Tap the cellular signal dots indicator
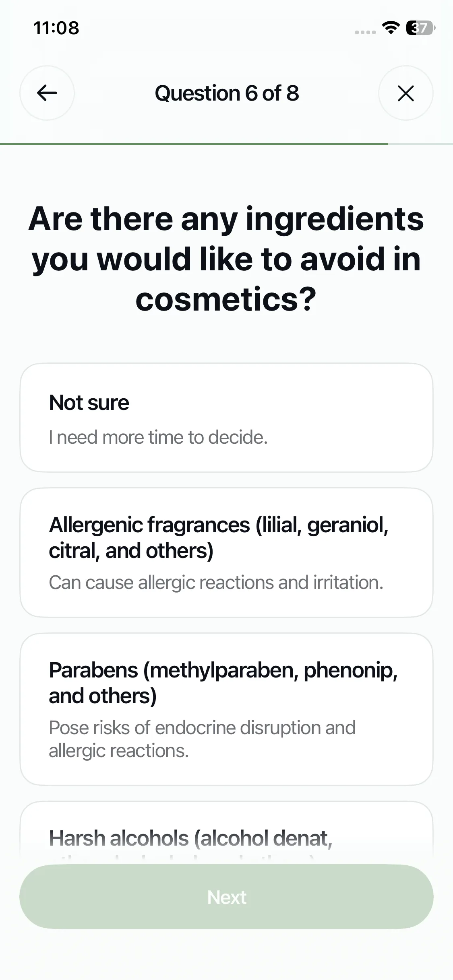The height and width of the screenshot is (980, 453). coord(365,32)
